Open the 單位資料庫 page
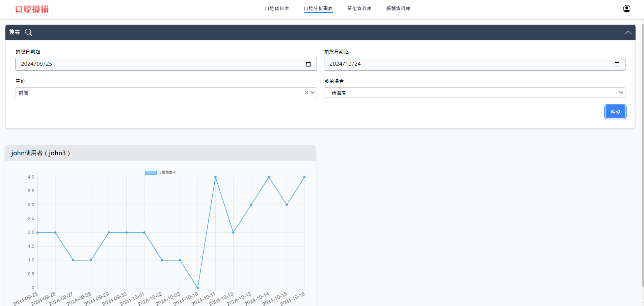The width and height of the screenshot is (644, 306). [359, 9]
